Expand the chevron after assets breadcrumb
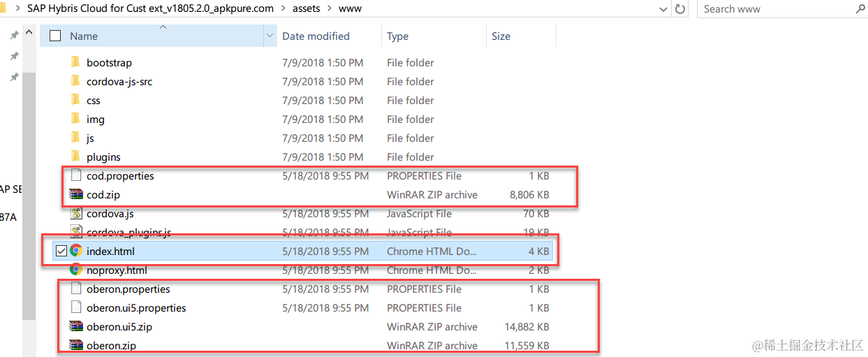Viewport: 868px width, 357px height. point(329,9)
